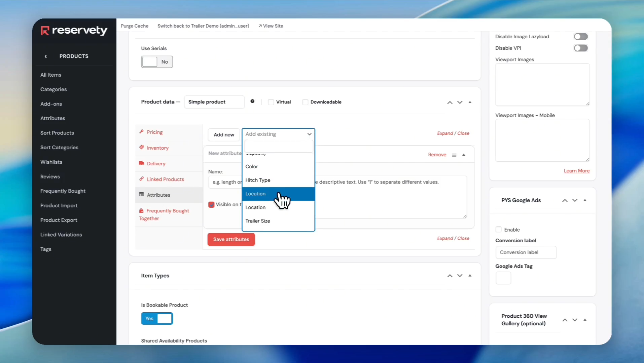The width and height of the screenshot is (644, 363).
Task: Move PYS Google Ads panel up
Action: (565, 201)
